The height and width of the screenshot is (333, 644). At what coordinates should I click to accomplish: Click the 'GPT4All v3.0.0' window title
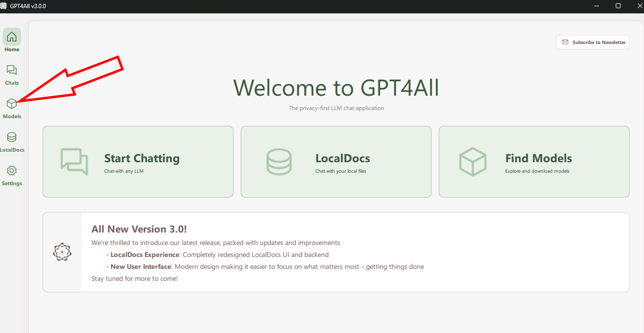pos(28,6)
